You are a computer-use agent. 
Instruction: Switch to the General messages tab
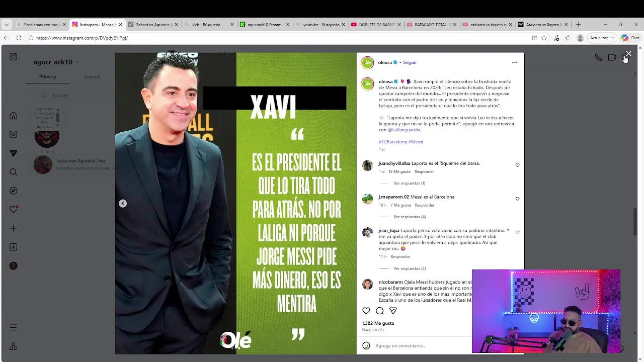92,77
